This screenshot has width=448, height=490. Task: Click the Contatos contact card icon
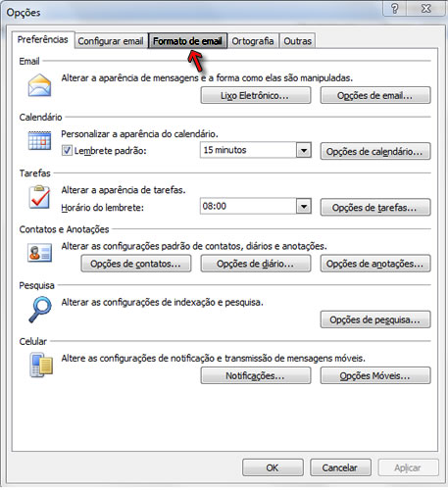[39, 253]
